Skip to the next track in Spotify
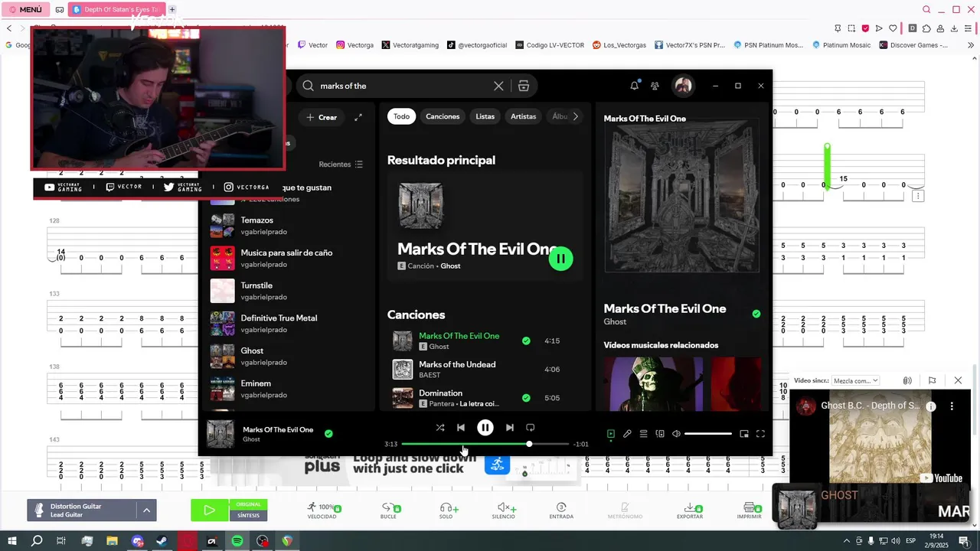The width and height of the screenshot is (980, 551). tap(510, 428)
